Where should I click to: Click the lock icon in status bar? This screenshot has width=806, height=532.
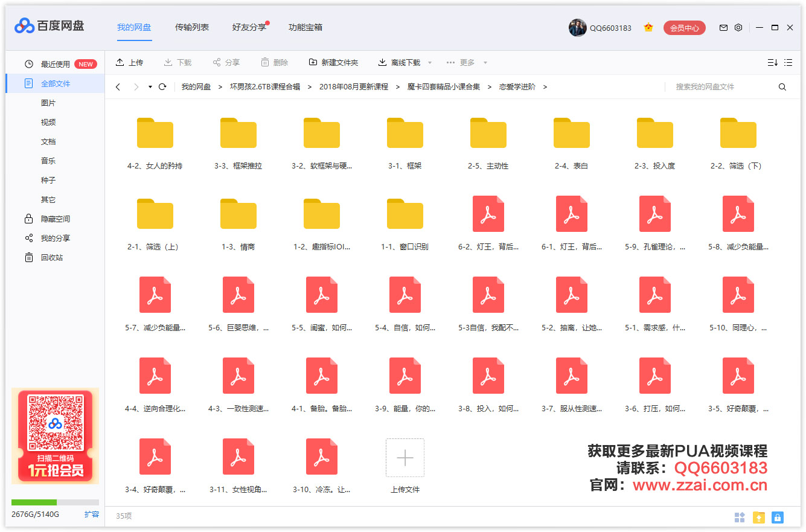click(x=778, y=518)
